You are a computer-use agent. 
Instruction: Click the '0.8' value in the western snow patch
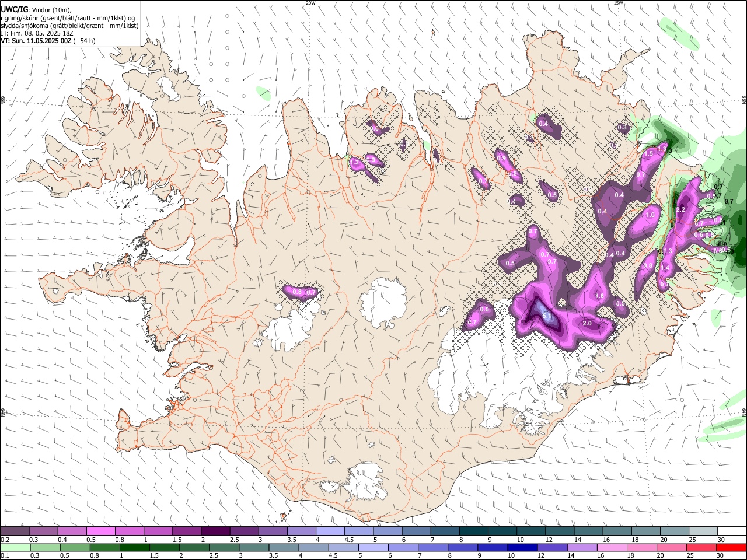click(x=296, y=292)
